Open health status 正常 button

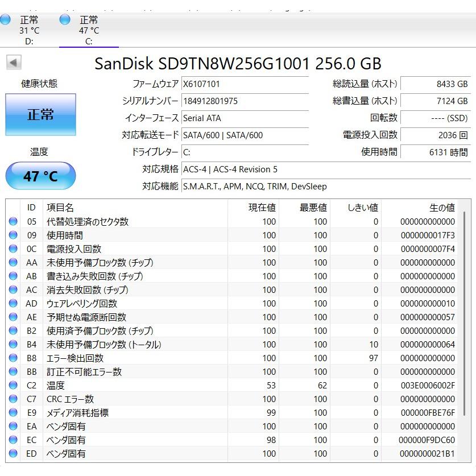pos(41,114)
